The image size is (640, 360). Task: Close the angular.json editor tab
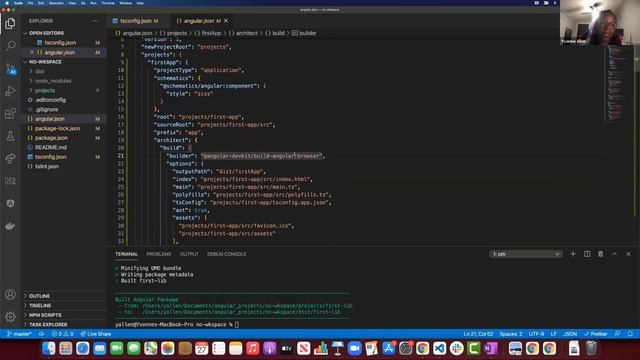[x=226, y=21]
